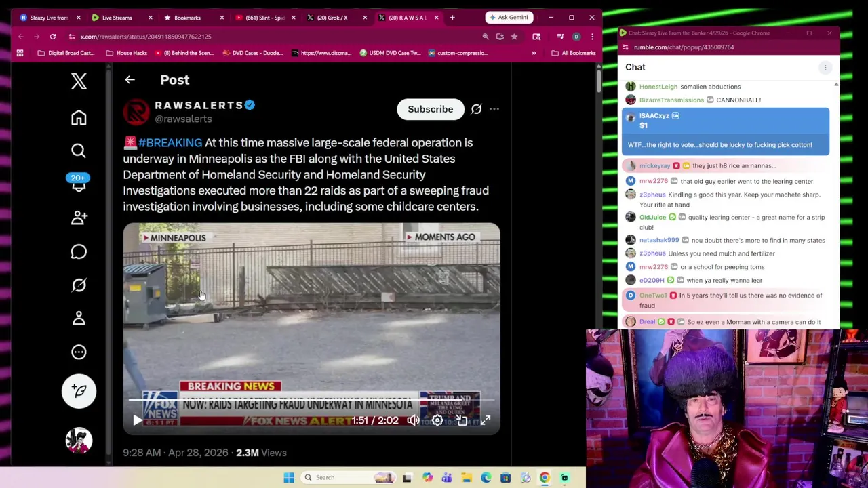Screen dimensions: 868x488
Task: Open video settings gear
Action: point(437,420)
